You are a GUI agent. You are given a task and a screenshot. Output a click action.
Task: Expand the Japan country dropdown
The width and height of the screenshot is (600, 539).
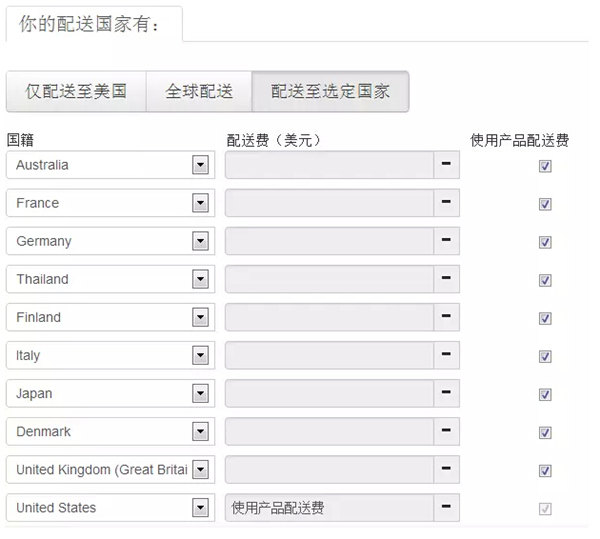(x=200, y=394)
